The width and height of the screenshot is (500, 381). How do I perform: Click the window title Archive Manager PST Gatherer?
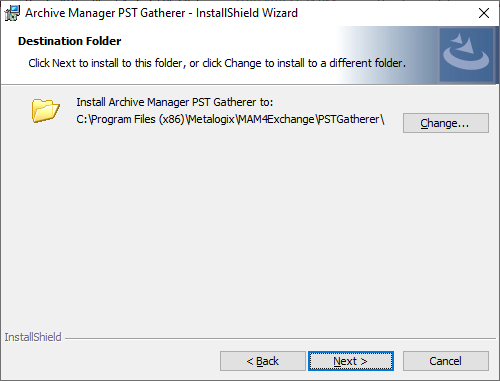[105, 13]
